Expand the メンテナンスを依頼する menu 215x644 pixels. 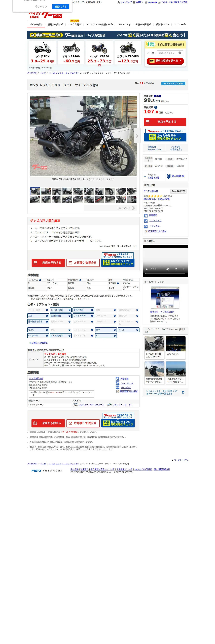tap(99, 25)
